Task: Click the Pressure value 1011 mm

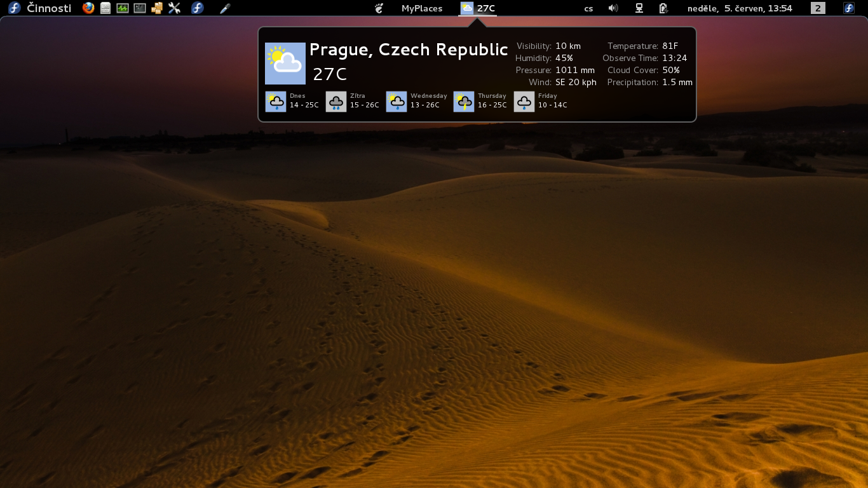Action: click(x=575, y=71)
